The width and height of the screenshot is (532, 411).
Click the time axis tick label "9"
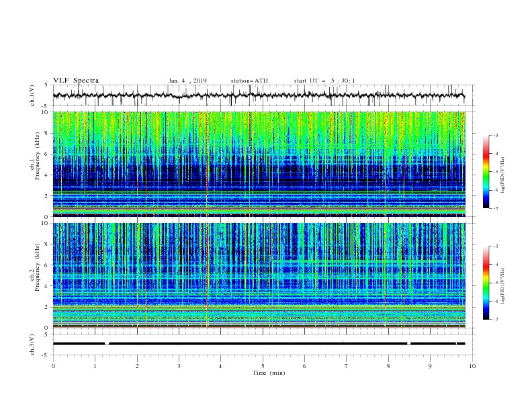click(x=430, y=366)
